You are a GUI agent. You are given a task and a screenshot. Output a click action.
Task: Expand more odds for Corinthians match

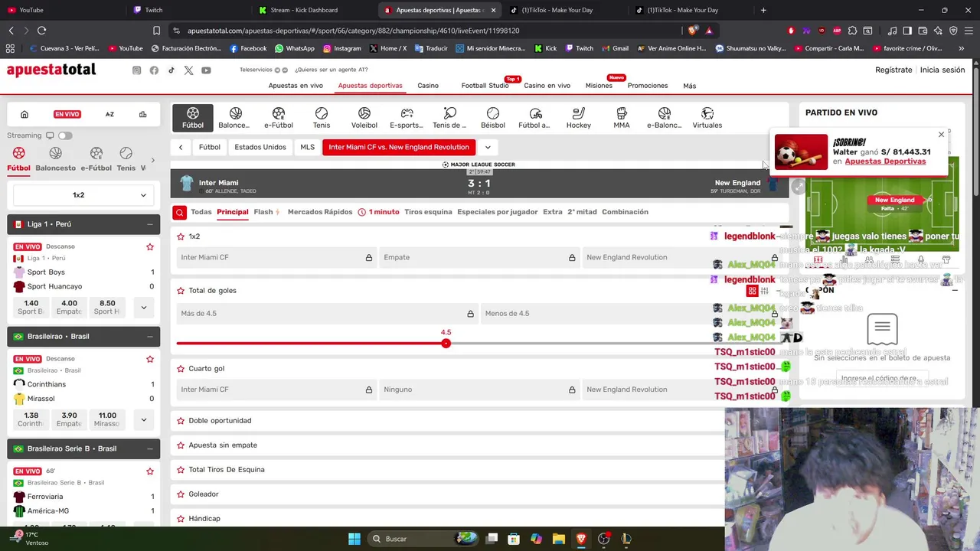point(143,419)
